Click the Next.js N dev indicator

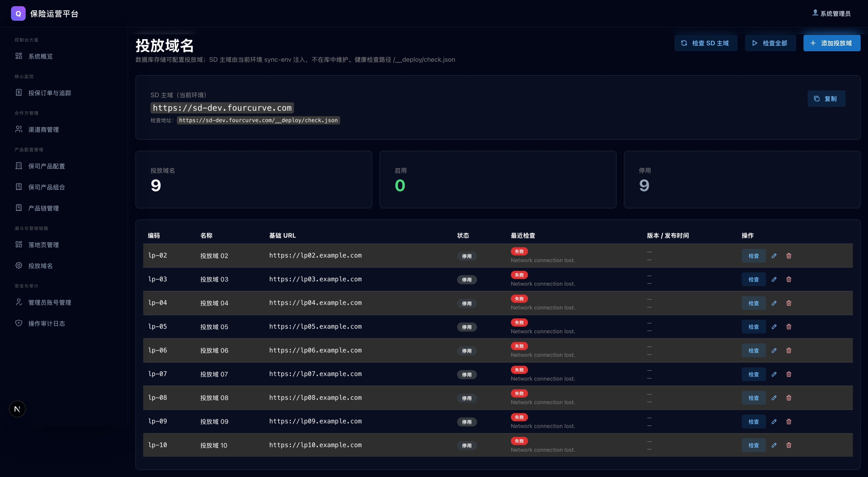(x=17, y=409)
